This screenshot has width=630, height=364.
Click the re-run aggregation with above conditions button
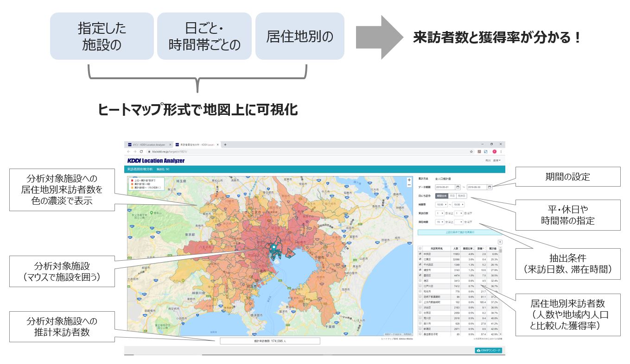pos(460,232)
